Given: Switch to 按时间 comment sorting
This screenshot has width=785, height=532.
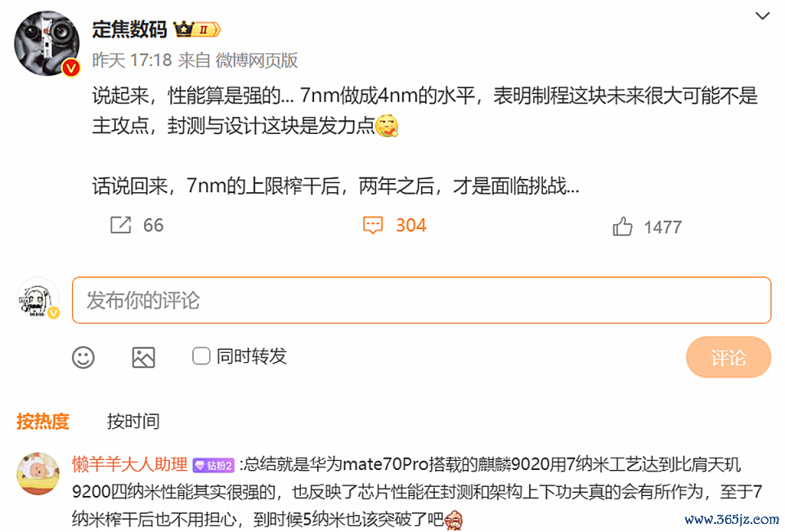Looking at the screenshot, I should 133,422.
